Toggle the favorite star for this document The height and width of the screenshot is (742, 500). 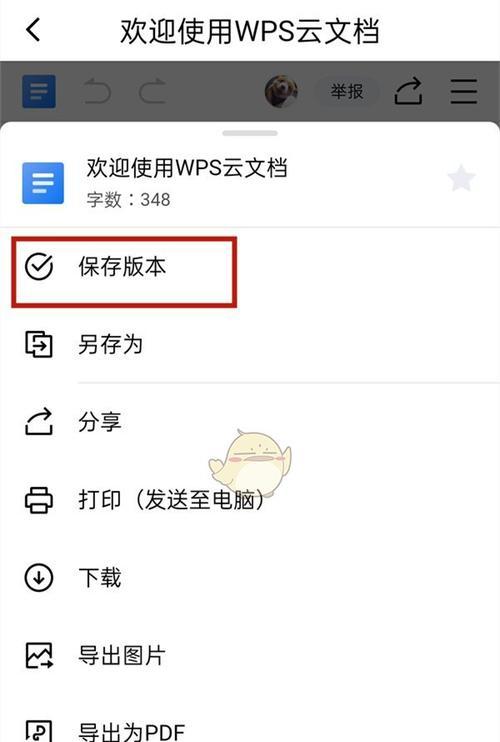(x=461, y=178)
